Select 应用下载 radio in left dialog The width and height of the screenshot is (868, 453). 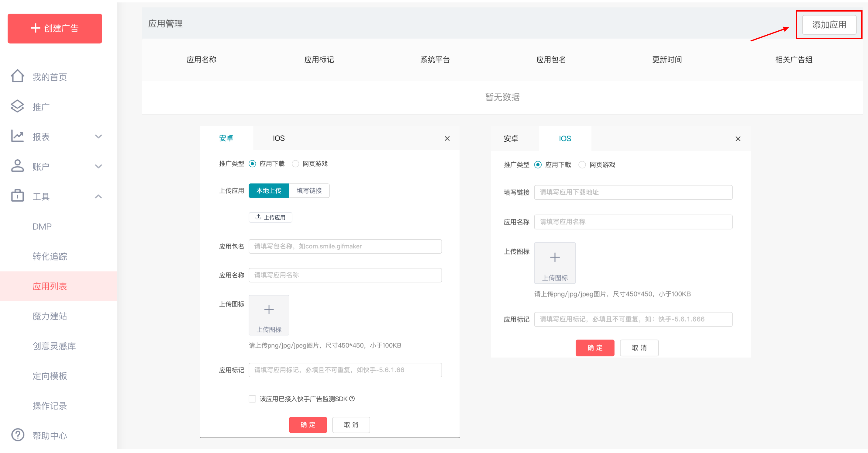pyautogui.click(x=252, y=164)
